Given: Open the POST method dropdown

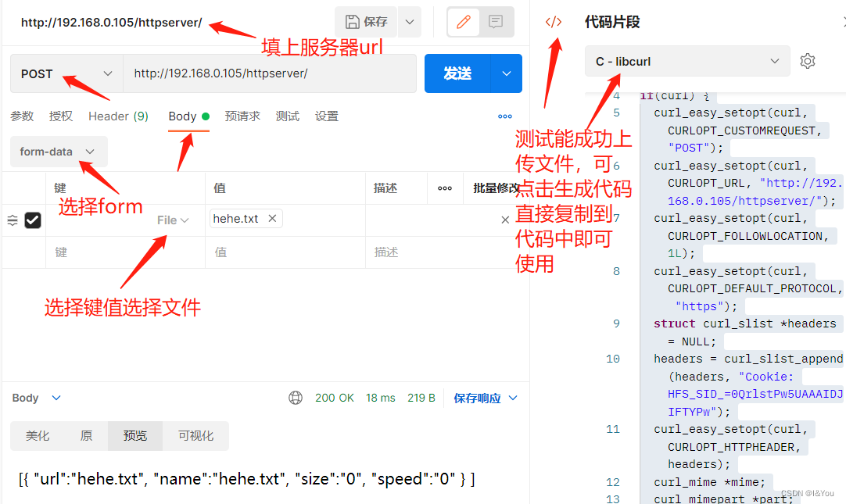Looking at the screenshot, I should click(x=66, y=74).
